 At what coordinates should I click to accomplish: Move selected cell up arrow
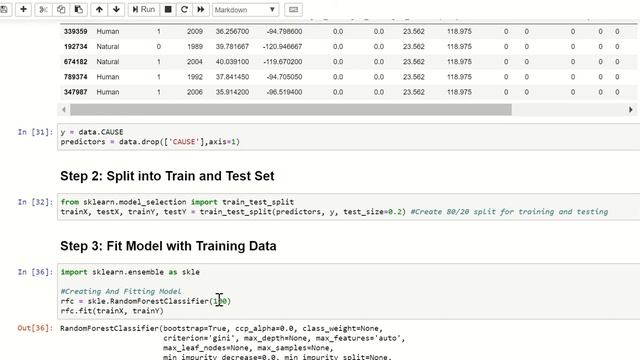[x=99, y=9]
